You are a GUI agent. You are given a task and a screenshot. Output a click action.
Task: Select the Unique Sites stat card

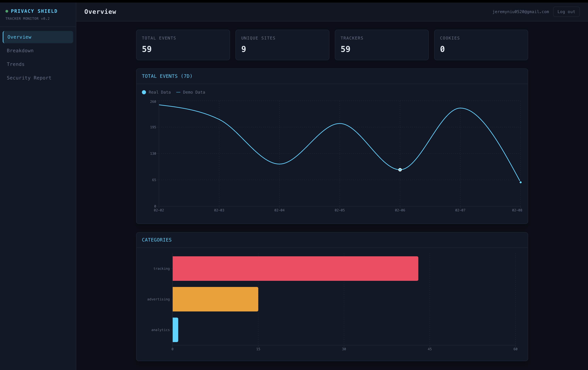click(x=282, y=45)
